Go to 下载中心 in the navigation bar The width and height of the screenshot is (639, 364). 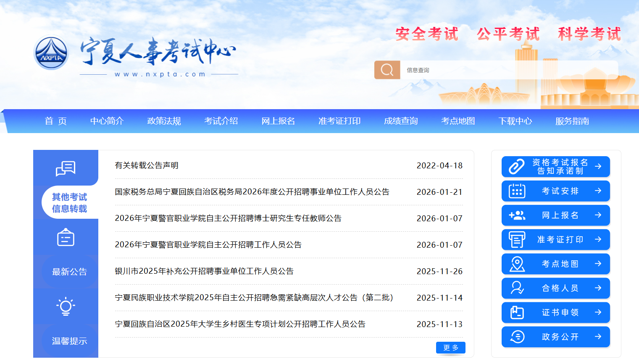515,121
